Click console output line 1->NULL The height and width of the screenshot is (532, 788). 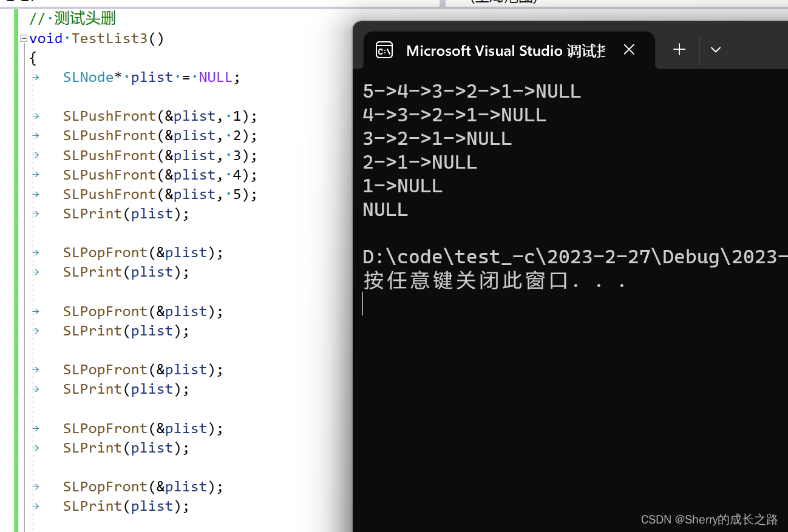pos(402,186)
